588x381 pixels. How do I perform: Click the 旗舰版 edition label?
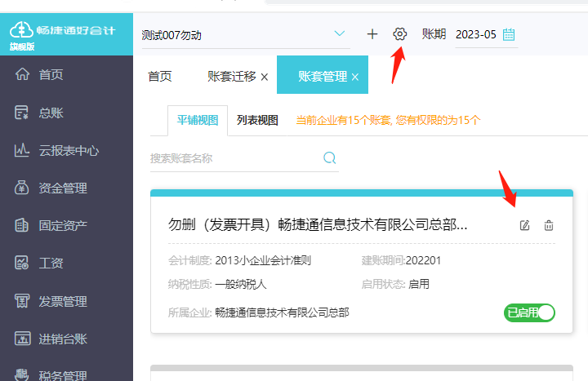[22, 47]
